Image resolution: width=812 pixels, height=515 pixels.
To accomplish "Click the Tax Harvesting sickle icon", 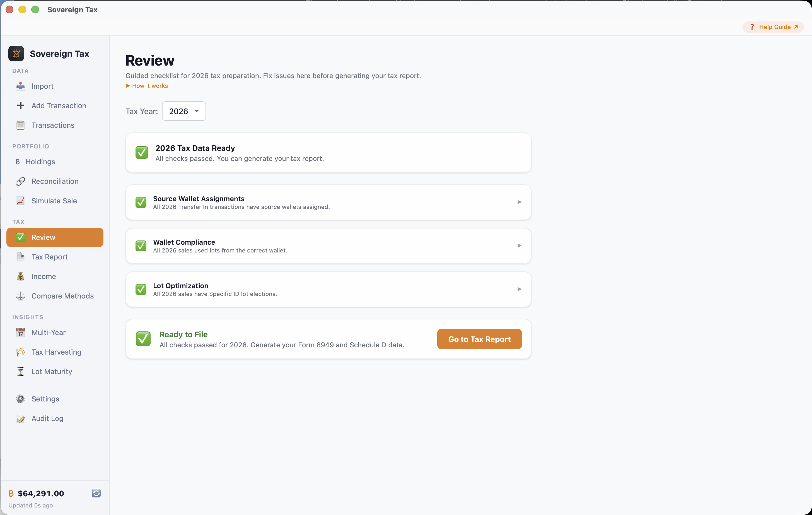I will 20,352.
